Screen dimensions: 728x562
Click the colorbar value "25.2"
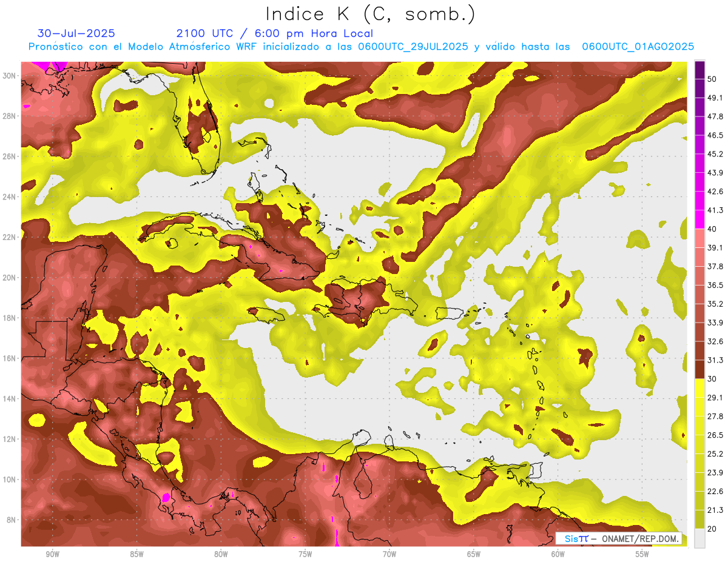[x=715, y=454]
